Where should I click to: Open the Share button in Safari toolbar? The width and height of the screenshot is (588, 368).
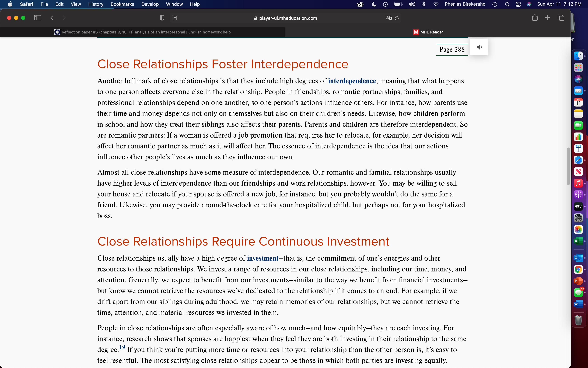point(535,18)
